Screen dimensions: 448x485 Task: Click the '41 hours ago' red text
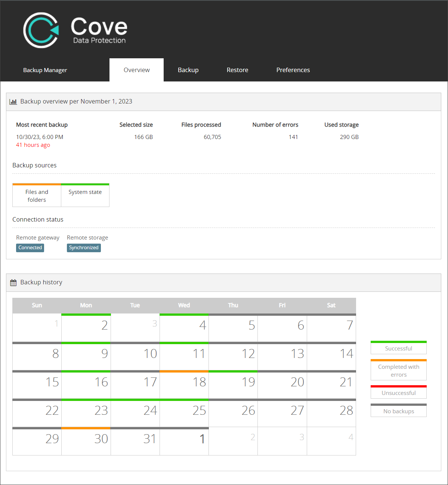[33, 145]
